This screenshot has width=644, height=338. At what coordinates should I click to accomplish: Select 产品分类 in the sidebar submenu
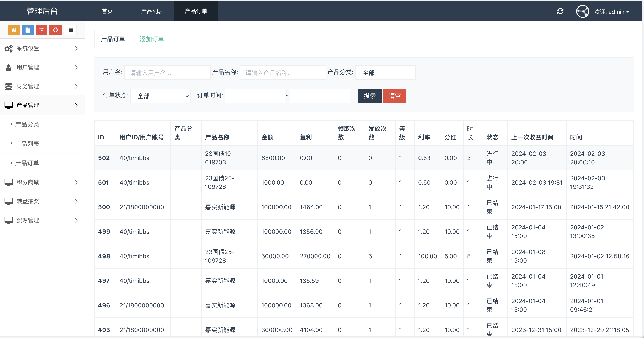click(x=27, y=124)
